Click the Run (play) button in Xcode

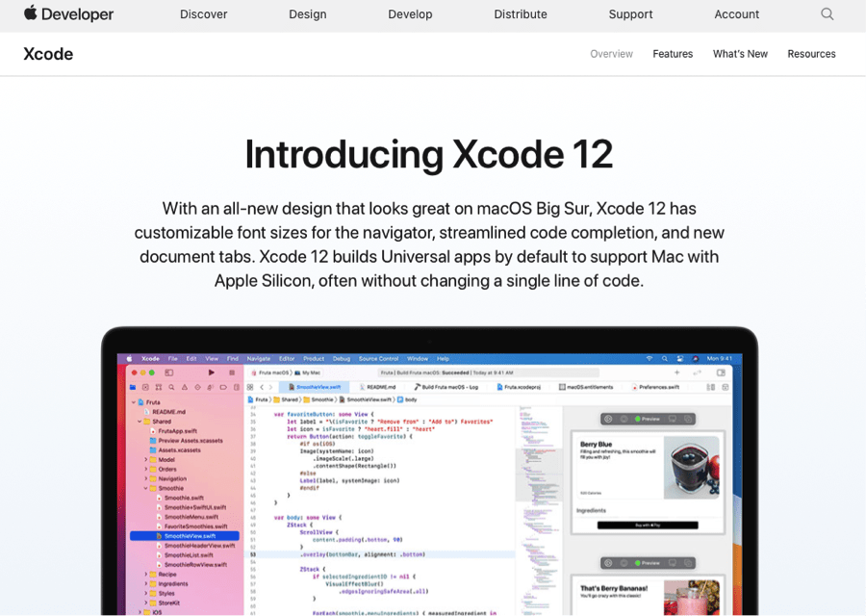211,372
